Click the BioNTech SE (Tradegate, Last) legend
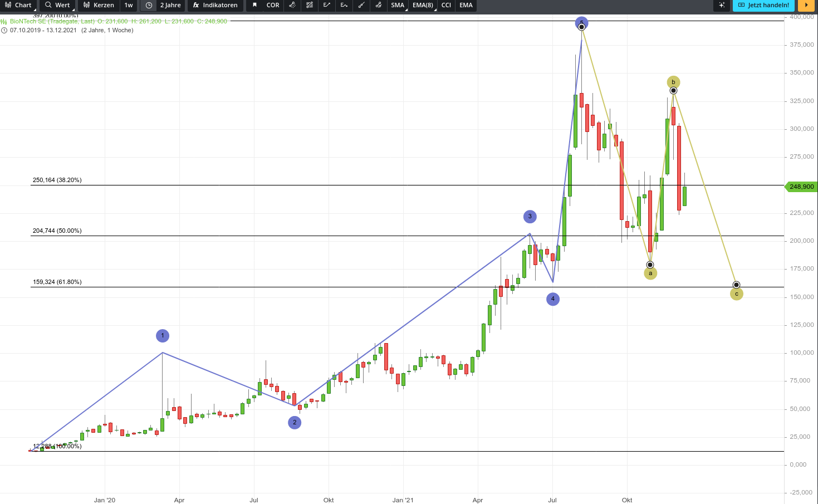The height and width of the screenshot is (504, 818). click(x=52, y=21)
